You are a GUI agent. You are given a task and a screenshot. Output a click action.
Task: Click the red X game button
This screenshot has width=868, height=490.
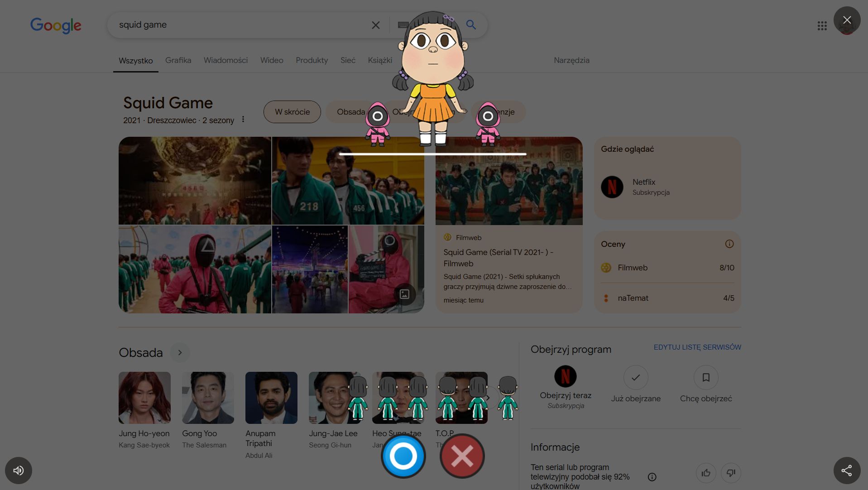(x=462, y=456)
